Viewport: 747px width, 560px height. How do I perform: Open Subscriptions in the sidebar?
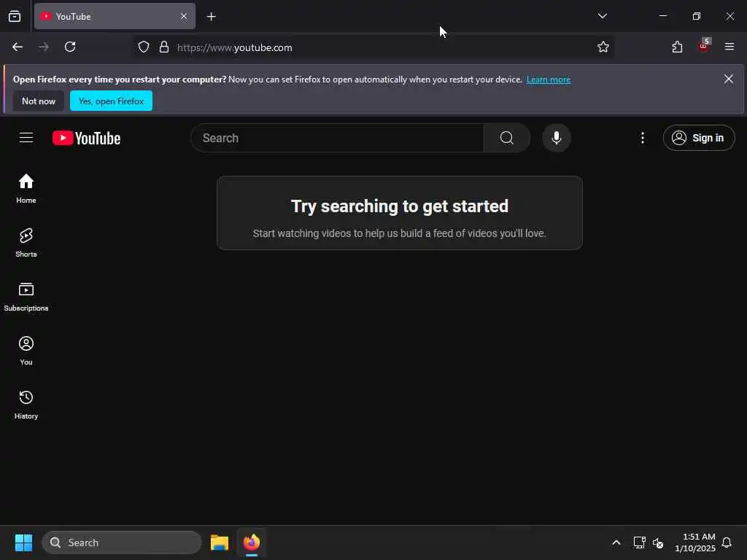coord(26,296)
